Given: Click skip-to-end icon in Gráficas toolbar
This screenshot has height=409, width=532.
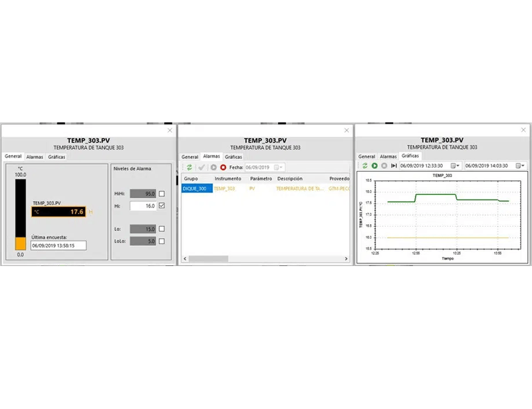Looking at the screenshot, I should coord(394,166).
